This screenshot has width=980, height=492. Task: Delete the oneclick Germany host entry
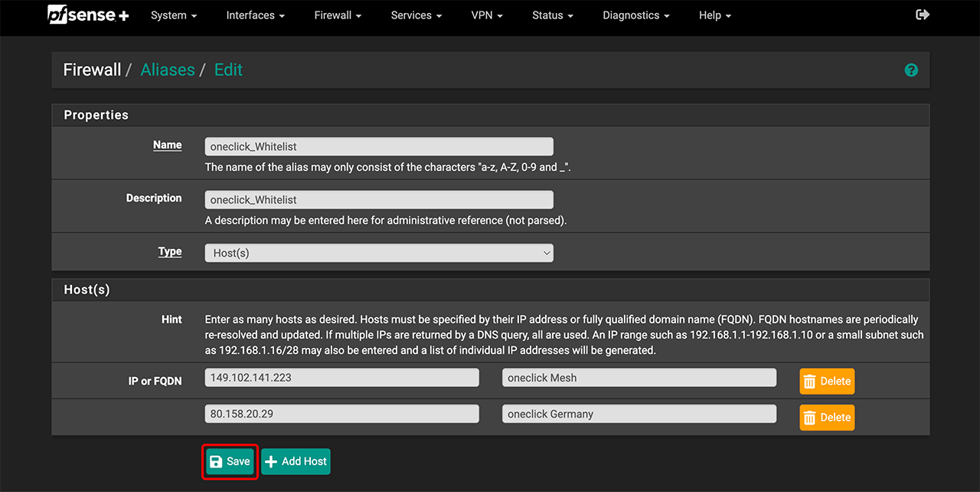[827, 418]
